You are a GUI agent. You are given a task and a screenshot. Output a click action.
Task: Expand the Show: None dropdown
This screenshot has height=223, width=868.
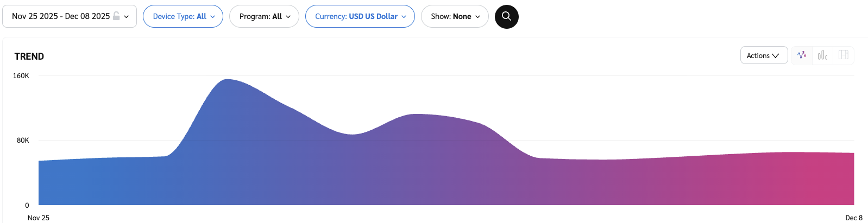(x=455, y=17)
